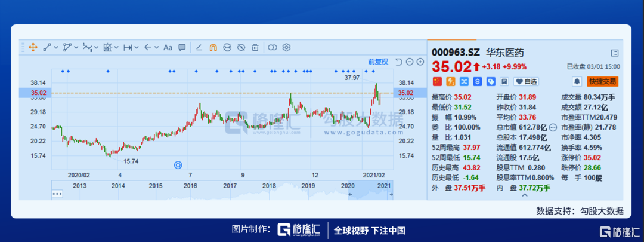The height and width of the screenshot is (242, 644).
Task: Toggle hide drawings eye-slash icon
Action: [x=241, y=47]
